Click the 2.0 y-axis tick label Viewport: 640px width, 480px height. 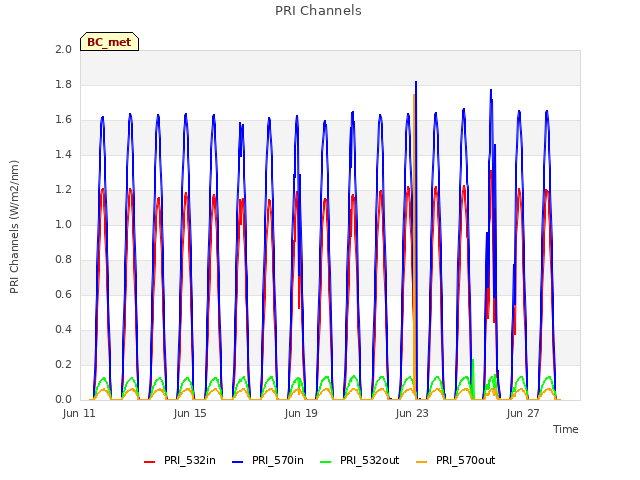pyautogui.click(x=63, y=49)
